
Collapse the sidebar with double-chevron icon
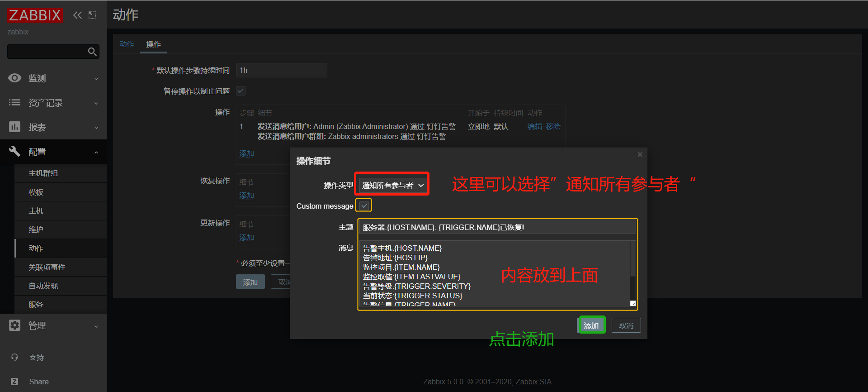click(x=78, y=15)
